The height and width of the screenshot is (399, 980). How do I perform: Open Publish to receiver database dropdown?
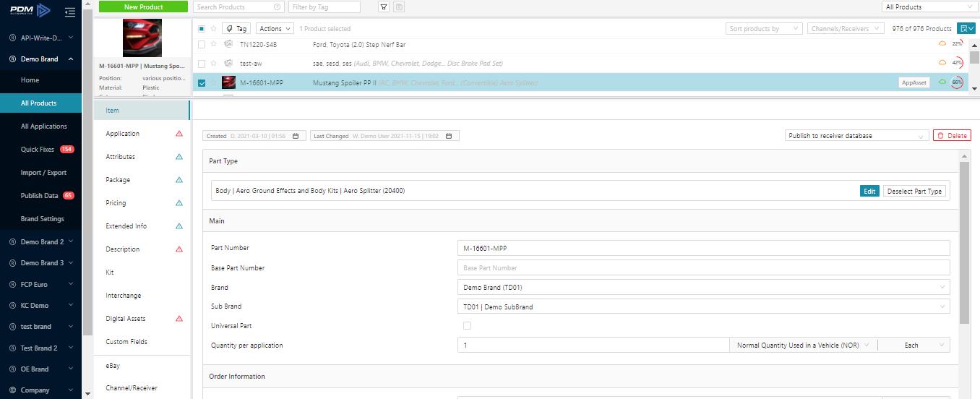[x=856, y=136]
